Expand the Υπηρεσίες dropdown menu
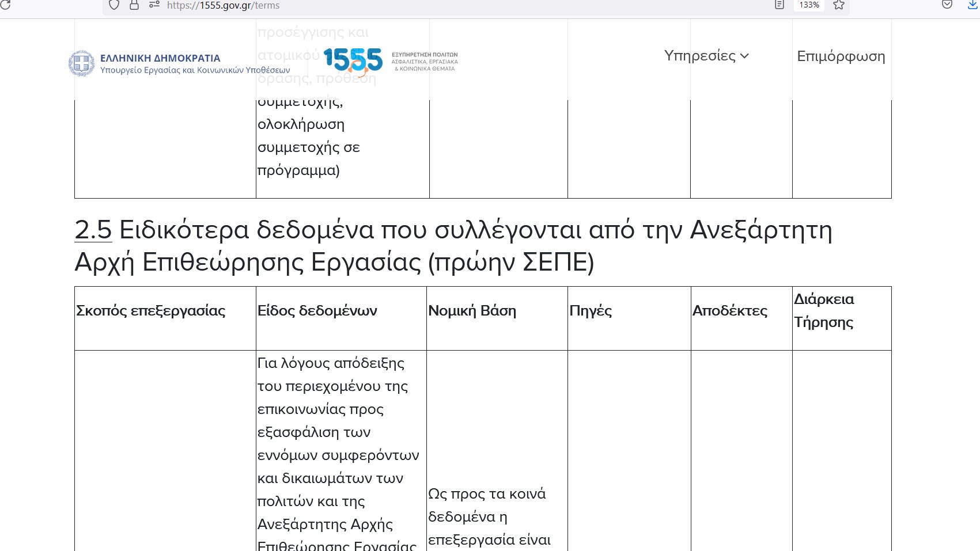980x551 pixels. [706, 56]
